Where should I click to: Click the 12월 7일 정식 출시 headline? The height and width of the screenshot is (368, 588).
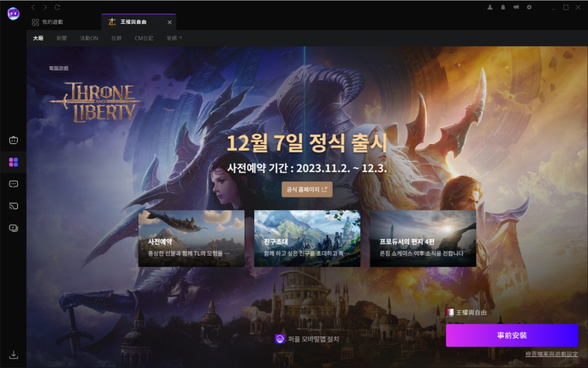point(307,143)
